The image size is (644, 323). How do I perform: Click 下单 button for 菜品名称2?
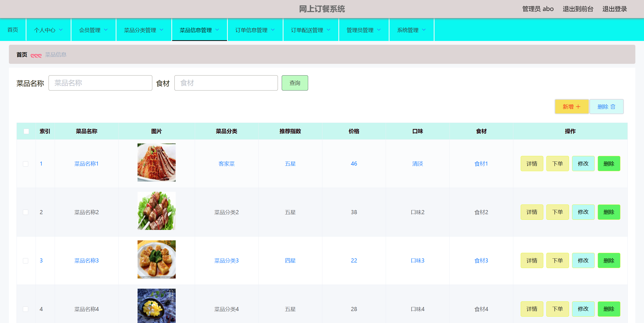[x=557, y=212]
